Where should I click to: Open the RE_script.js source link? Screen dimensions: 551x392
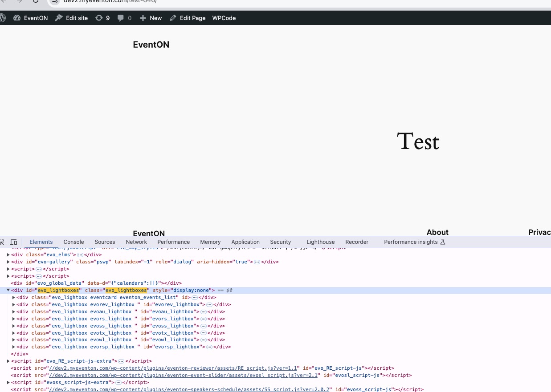coord(173,368)
